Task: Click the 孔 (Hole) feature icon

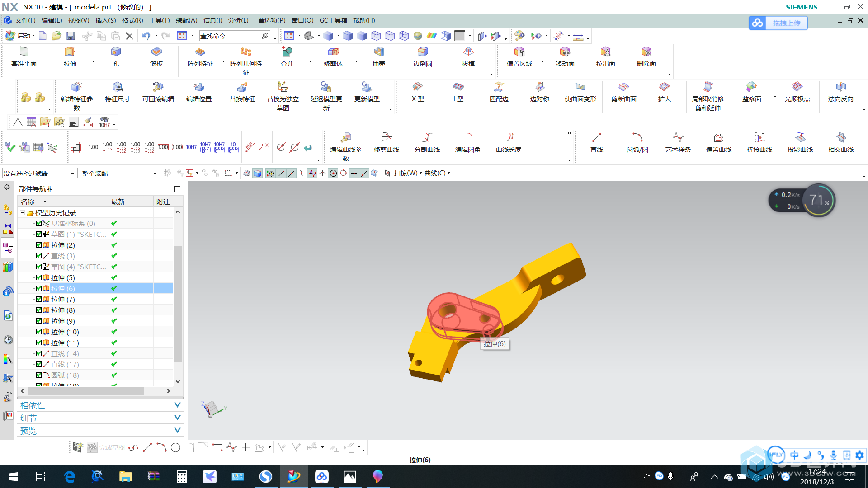Action: tap(116, 52)
